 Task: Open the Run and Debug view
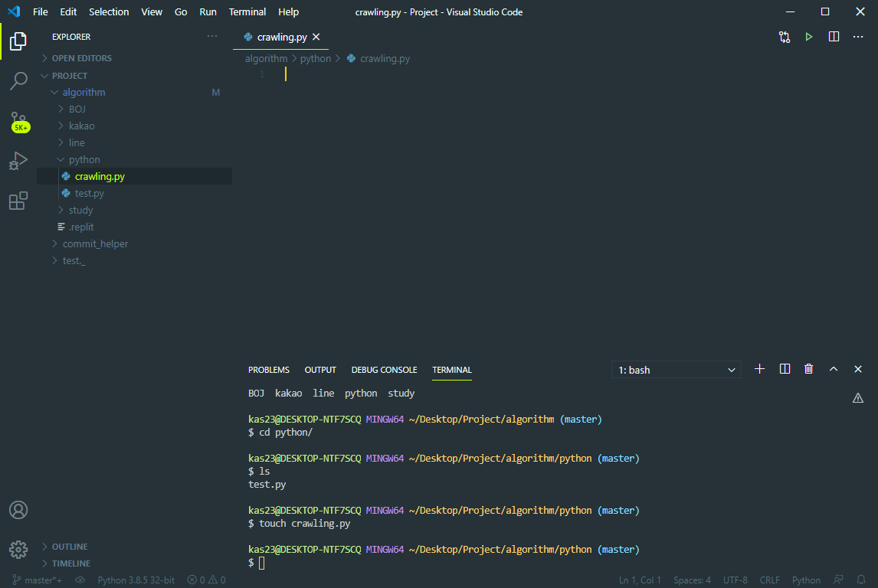pyautogui.click(x=18, y=161)
